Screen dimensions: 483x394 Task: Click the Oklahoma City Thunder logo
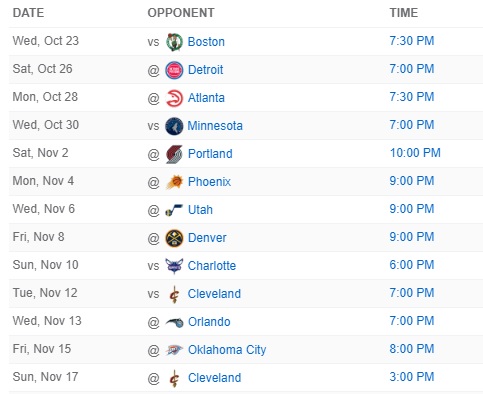click(174, 350)
